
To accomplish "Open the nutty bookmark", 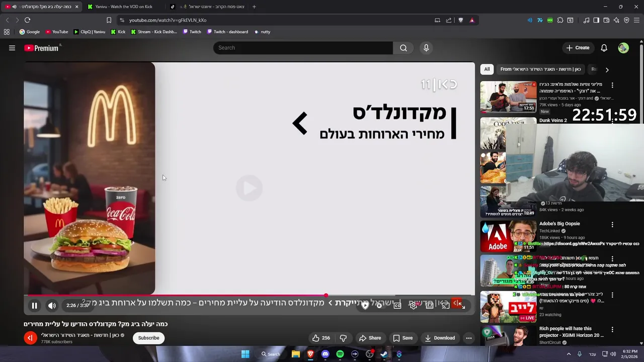I will [262, 32].
